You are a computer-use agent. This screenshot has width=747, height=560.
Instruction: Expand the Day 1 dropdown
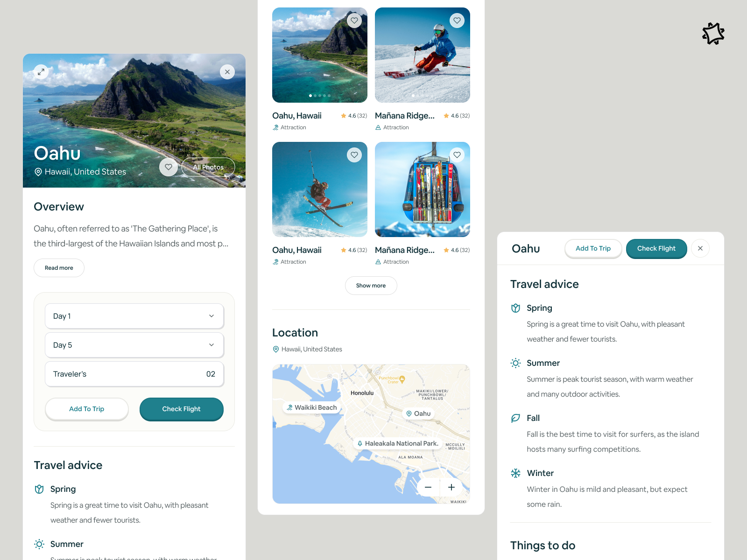point(134,316)
